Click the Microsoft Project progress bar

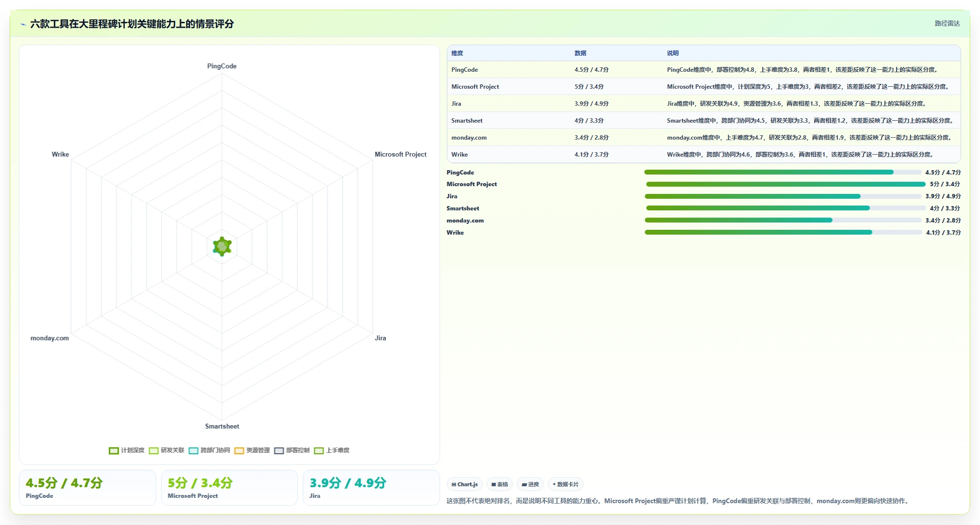coord(786,184)
